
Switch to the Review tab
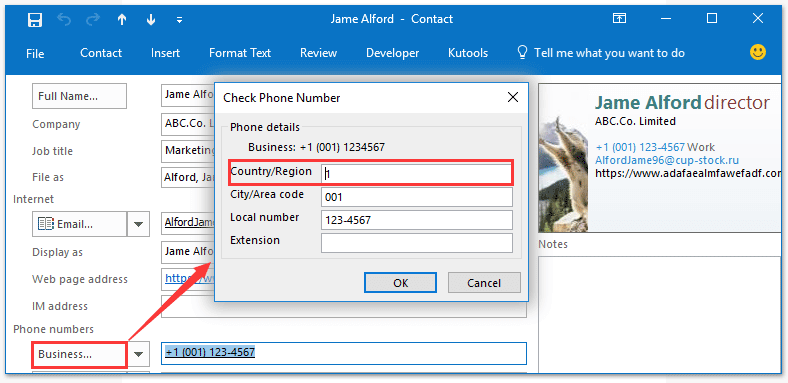[318, 53]
